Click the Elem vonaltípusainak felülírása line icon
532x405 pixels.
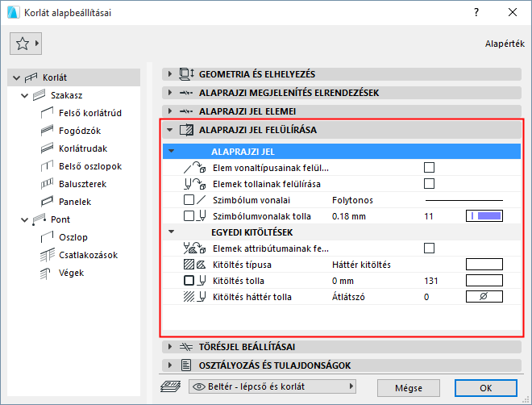coord(195,168)
